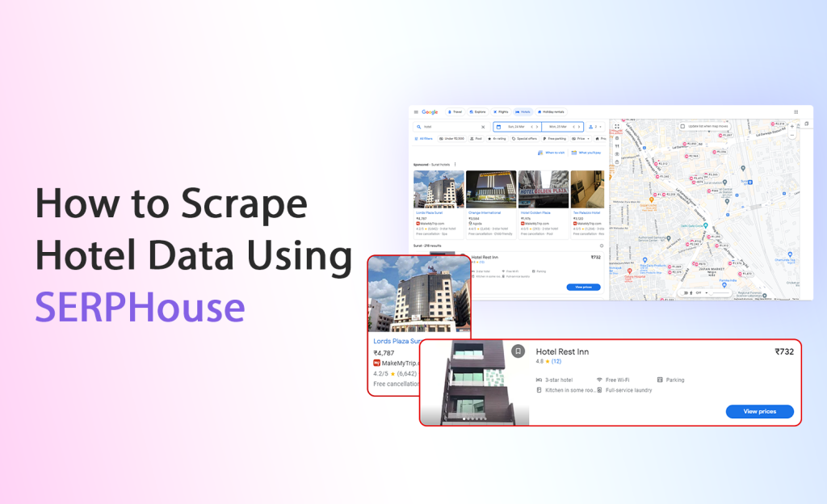The width and height of the screenshot is (827, 504).
Task: Open the hamburger main menu beside Google logo
Action: (416, 111)
